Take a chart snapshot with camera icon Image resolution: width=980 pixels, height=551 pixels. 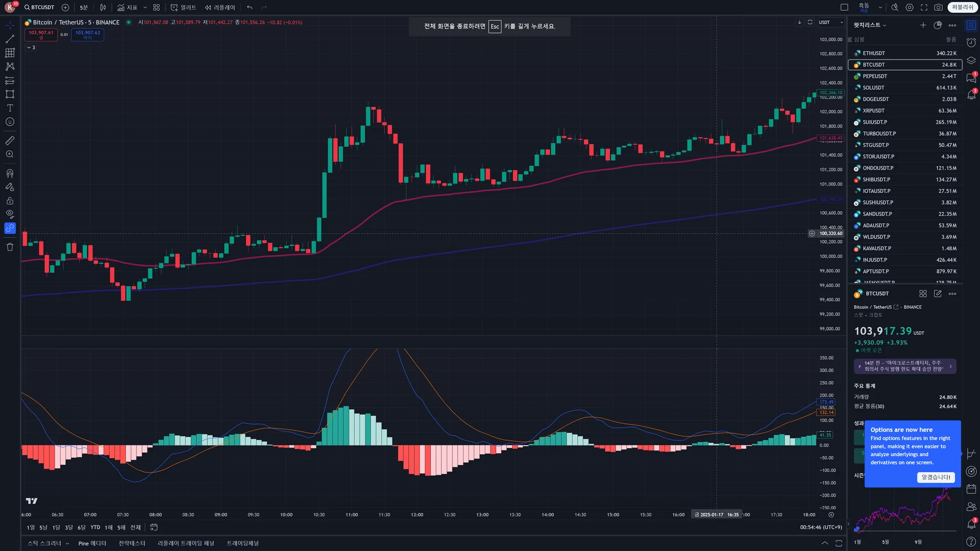[x=938, y=8]
